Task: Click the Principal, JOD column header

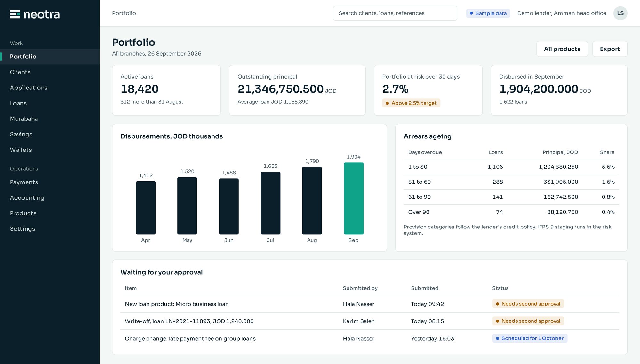Action: [560, 152]
